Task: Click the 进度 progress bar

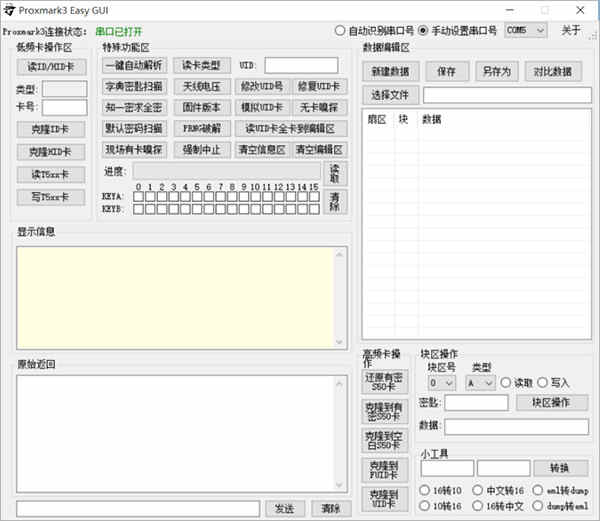Action: pos(227,171)
